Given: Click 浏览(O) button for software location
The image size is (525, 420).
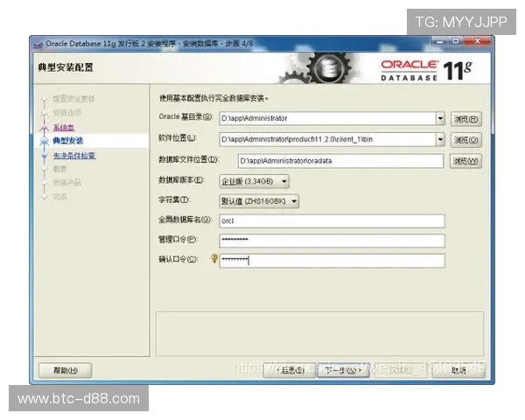Looking at the screenshot, I should pyautogui.click(x=466, y=140).
